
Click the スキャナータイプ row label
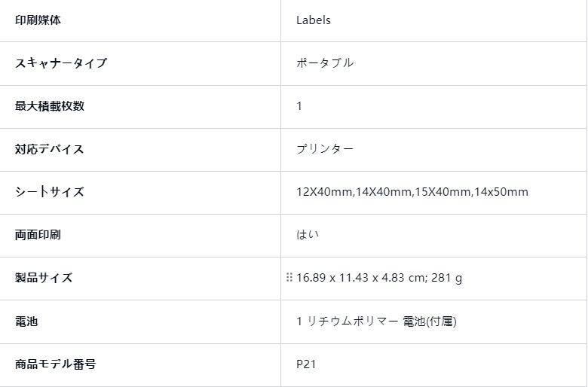61,63
